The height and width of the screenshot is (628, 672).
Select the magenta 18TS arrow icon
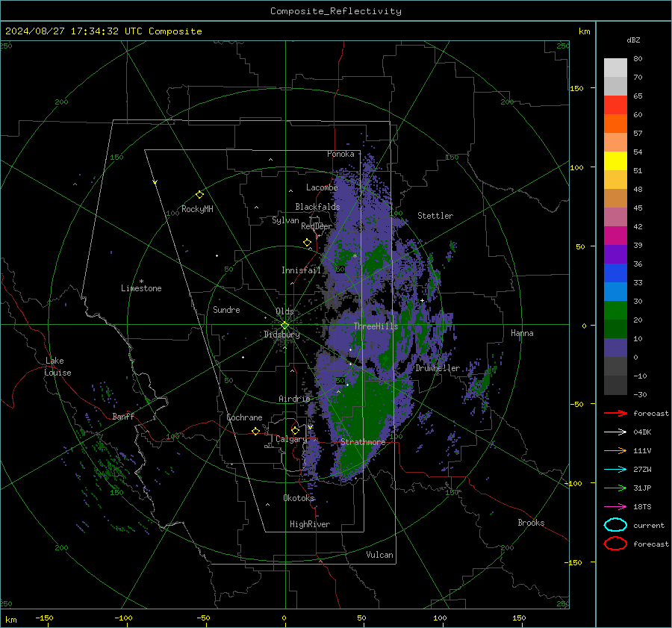[615, 507]
